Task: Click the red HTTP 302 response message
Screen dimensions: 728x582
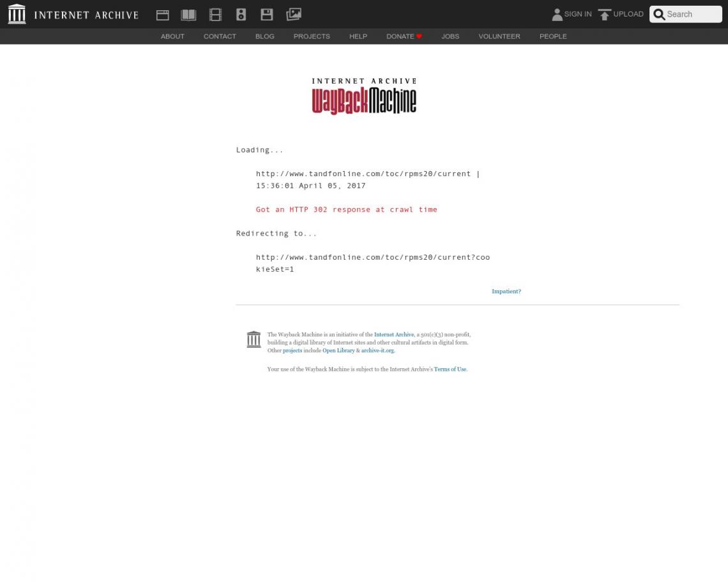Action: pyautogui.click(x=346, y=209)
